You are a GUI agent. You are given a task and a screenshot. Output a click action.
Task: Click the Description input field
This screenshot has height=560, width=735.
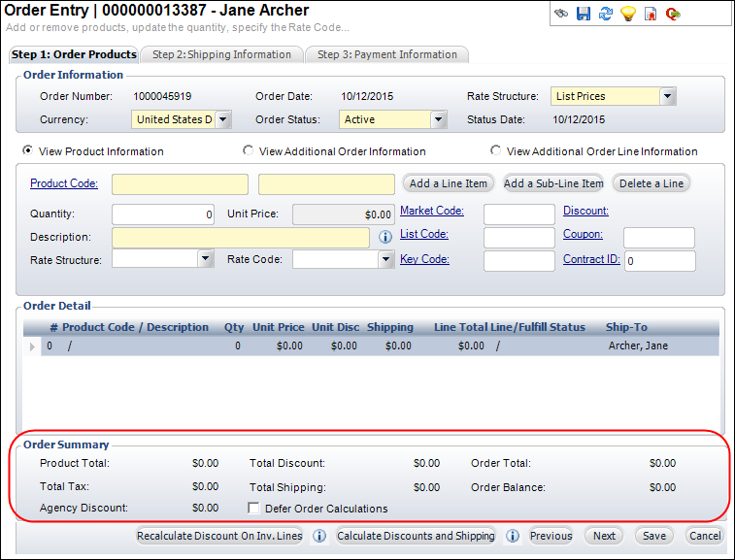(241, 238)
